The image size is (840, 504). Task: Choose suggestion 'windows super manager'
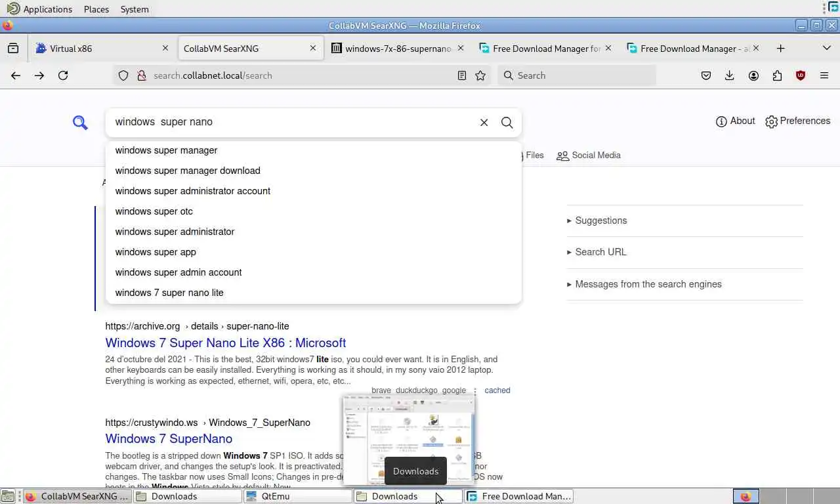click(x=313, y=150)
